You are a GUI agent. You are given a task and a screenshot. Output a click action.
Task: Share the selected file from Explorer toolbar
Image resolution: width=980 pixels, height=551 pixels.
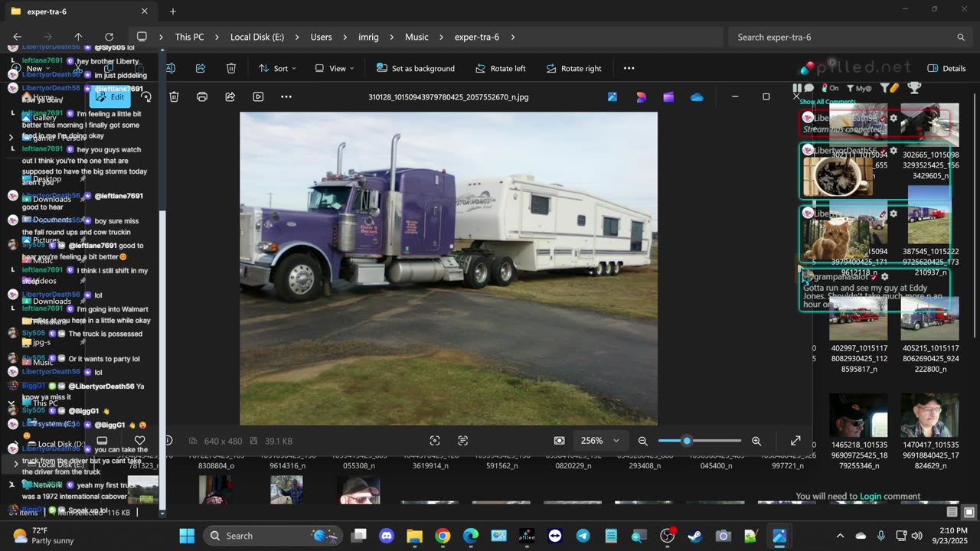pos(201,68)
